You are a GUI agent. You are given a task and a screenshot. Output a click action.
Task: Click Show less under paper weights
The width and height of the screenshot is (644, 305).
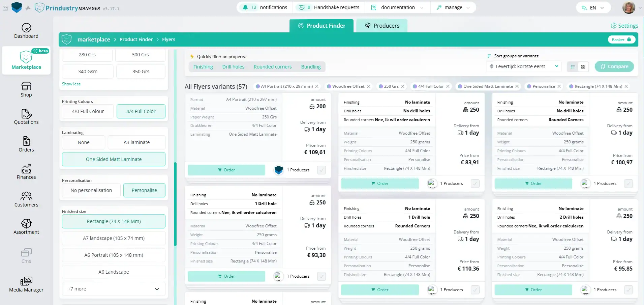pos(71,84)
